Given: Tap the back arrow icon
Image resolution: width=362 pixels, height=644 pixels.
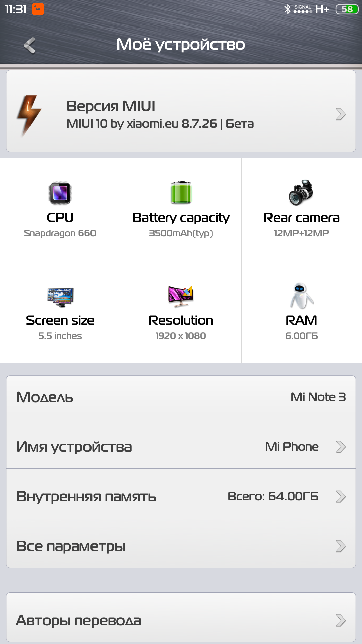Looking at the screenshot, I should pos(29,45).
